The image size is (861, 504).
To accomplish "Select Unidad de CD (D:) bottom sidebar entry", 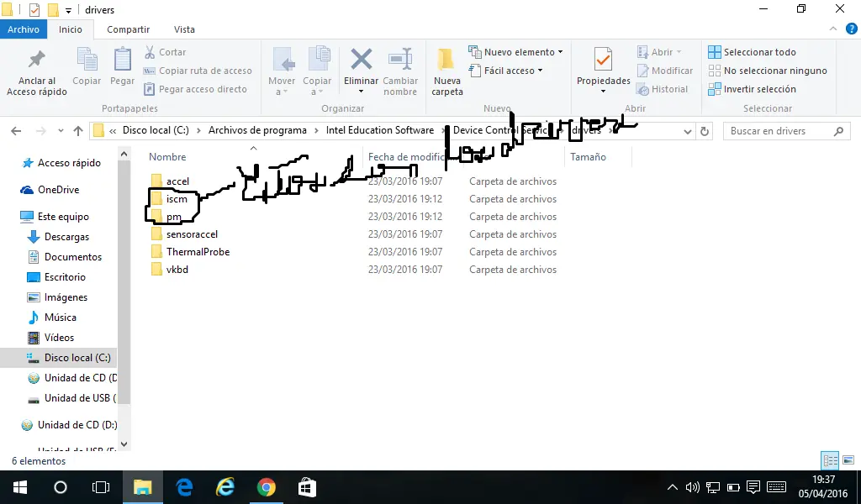I will pyautogui.click(x=69, y=425).
